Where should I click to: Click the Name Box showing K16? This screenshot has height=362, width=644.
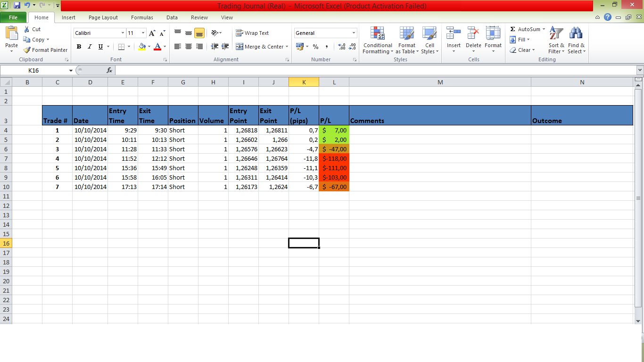coord(34,70)
